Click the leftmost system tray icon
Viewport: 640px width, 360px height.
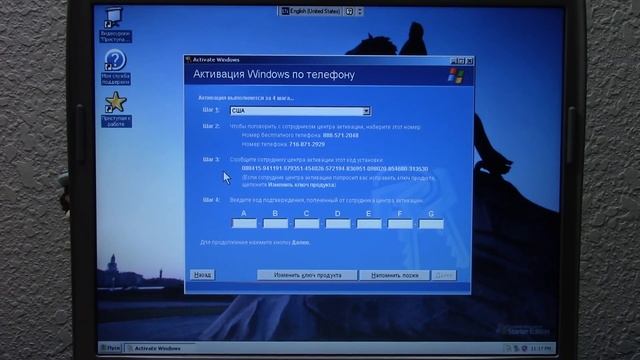pyautogui.click(x=508, y=348)
